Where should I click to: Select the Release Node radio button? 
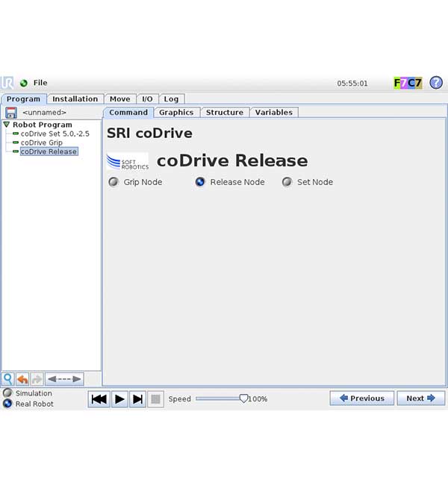coord(200,182)
